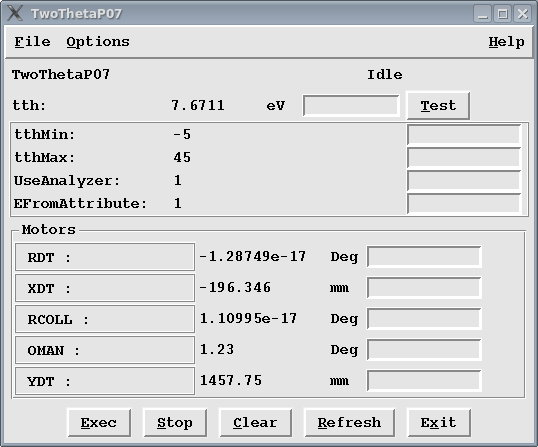Click the Refresh button
This screenshot has width=538, height=447.
coord(349,423)
